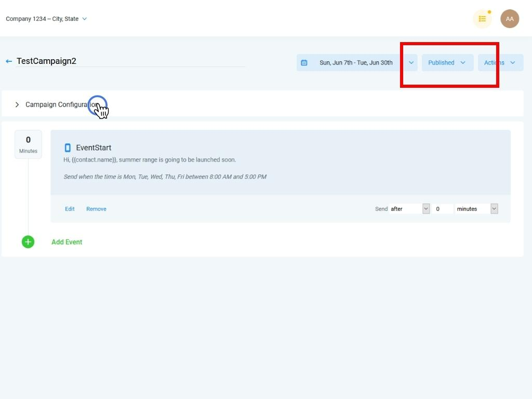
Task: Expand the company selector chevron
Action: pos(85,19)
